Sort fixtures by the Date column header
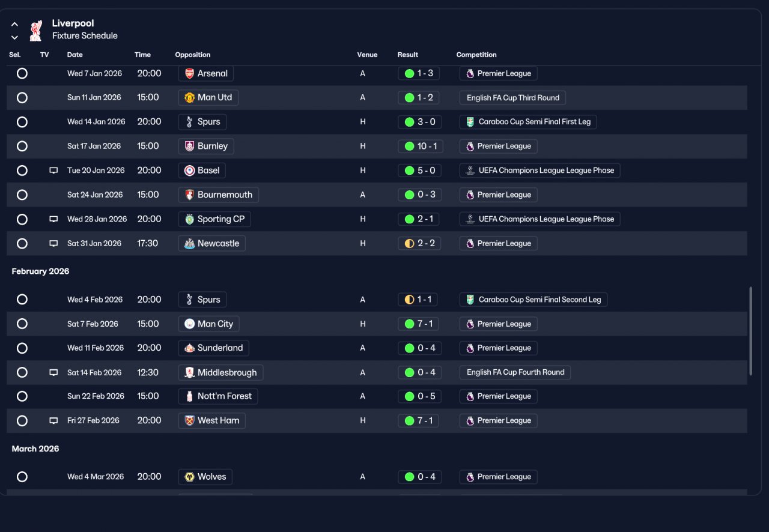 point(75,55)
